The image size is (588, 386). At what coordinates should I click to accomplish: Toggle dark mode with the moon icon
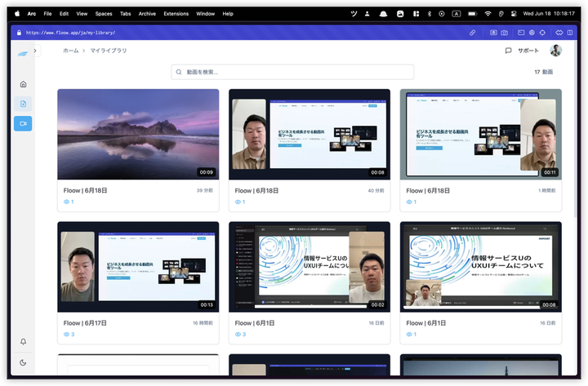coord(23,362)
